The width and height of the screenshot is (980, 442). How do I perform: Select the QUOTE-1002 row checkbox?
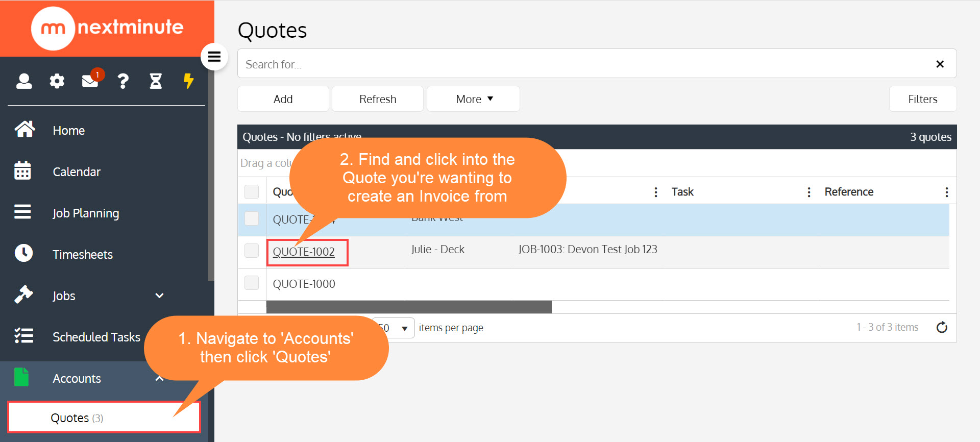[252, 251]
